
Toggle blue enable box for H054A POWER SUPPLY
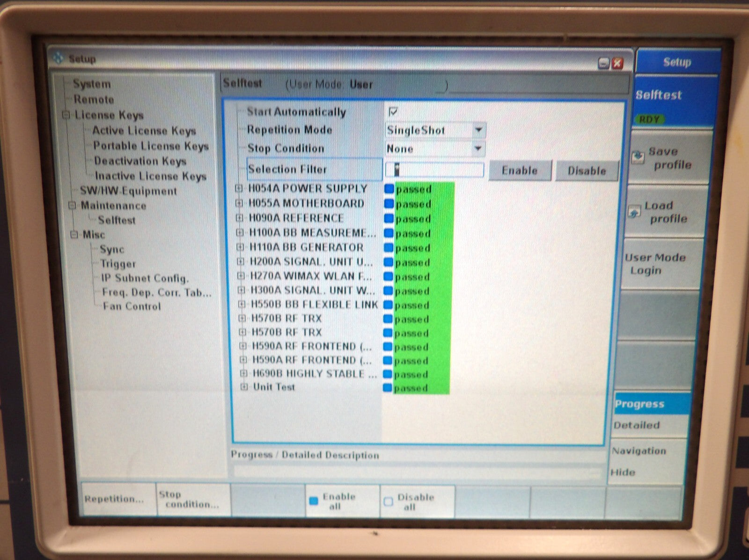point(389,189)
